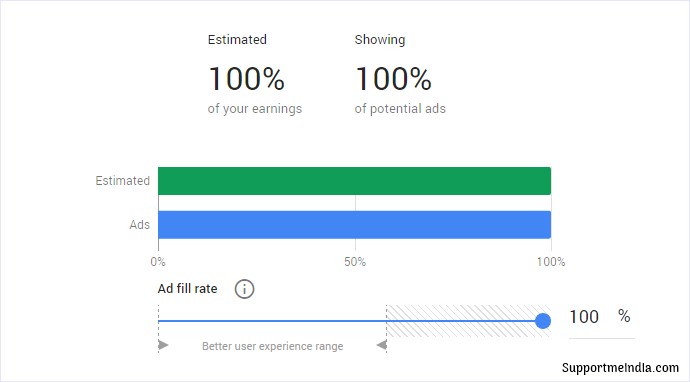Click the '50%' axis label

pyautogui.click(x=355, y=262)
